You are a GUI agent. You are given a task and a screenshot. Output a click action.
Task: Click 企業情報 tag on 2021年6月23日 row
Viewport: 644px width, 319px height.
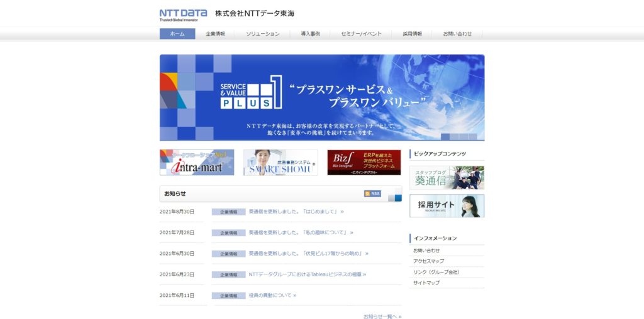coord(229,274)
